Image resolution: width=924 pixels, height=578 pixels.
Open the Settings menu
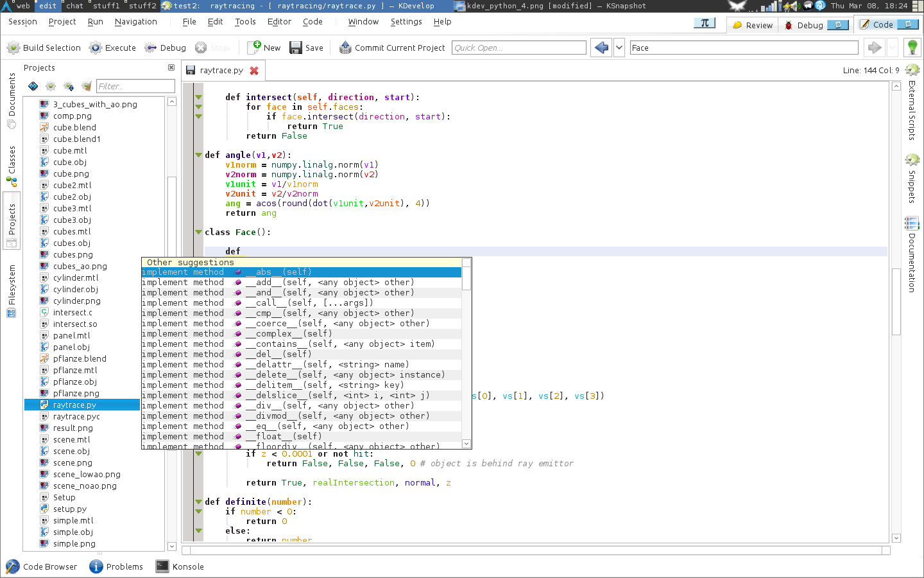tap(406, 22)
